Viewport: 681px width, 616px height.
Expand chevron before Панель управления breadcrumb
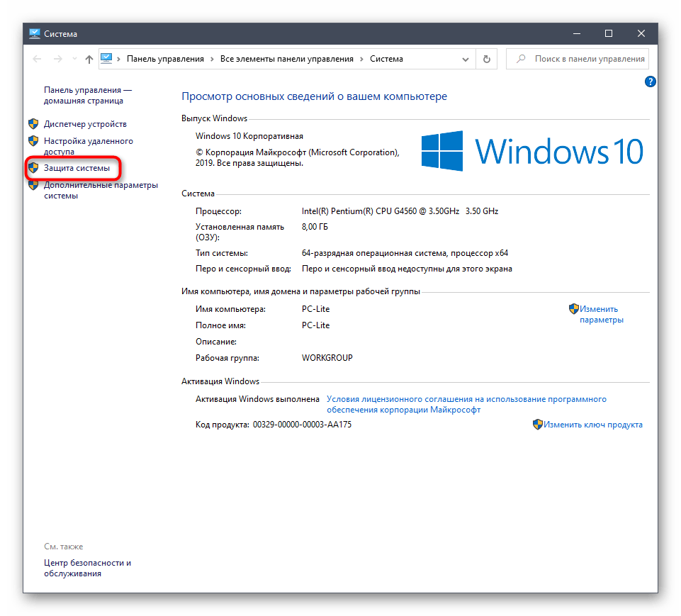pyautogui.click(x=118, y=59)
